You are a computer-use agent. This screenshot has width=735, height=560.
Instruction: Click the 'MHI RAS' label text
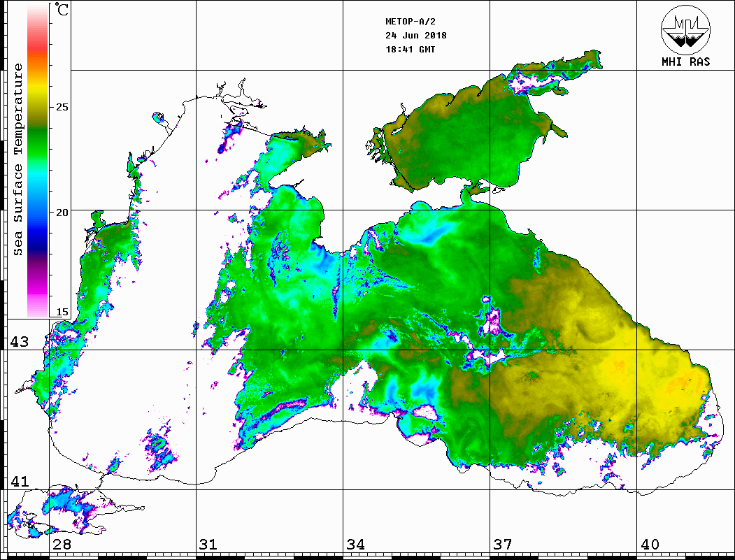(685, 62)
